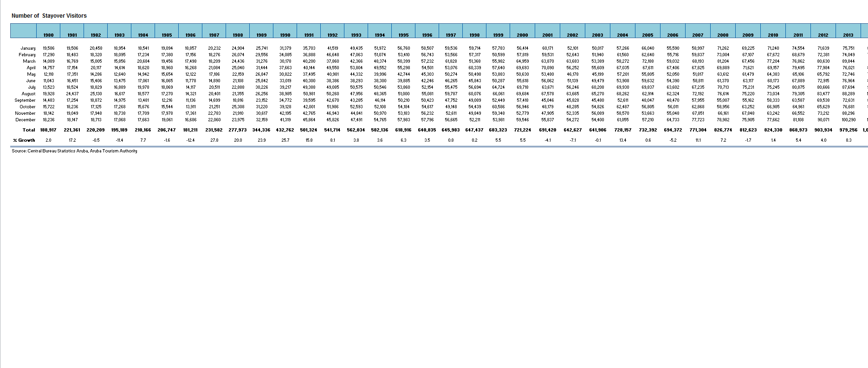Image resolution: width=868 pixels, height=368 pixels.
Task: Click the empty header cell above month labels
Action: 24,31
